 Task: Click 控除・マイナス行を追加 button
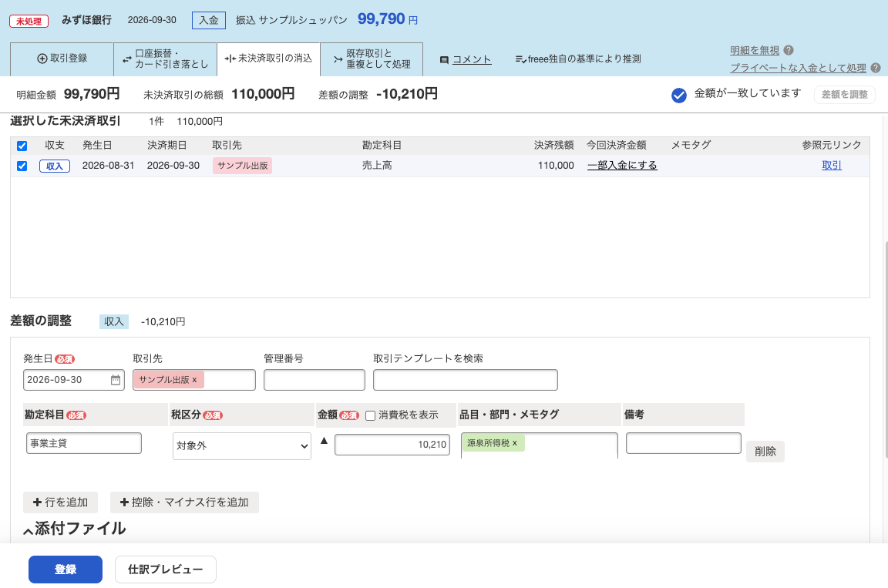click(184, 502)
